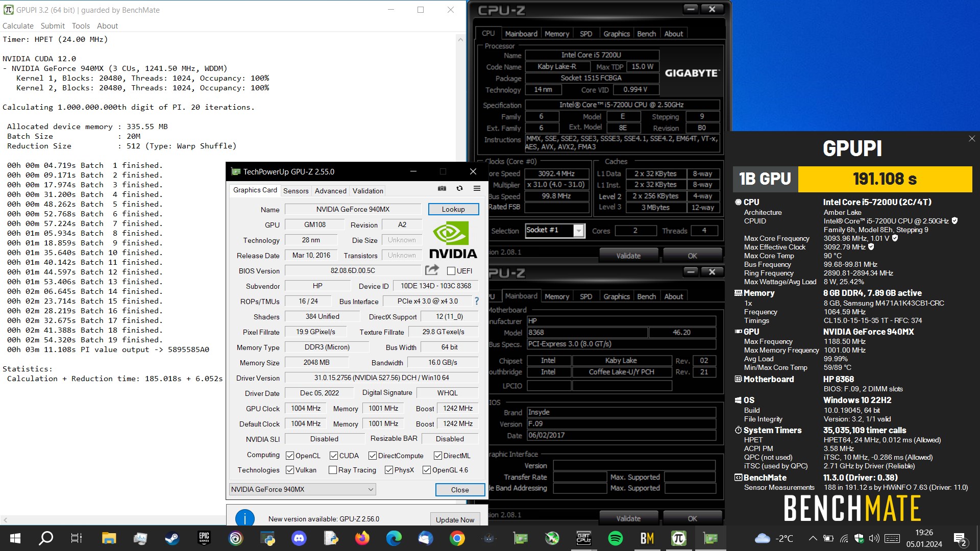
Task: Open the About menu in GPUPI
Action: point(107,26)
